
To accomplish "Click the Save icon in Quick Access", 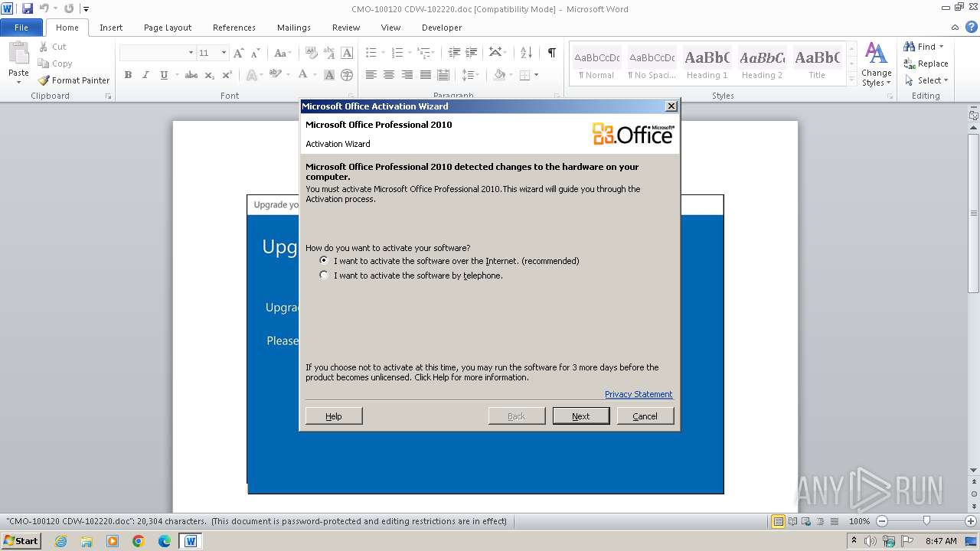I will 28,8.
